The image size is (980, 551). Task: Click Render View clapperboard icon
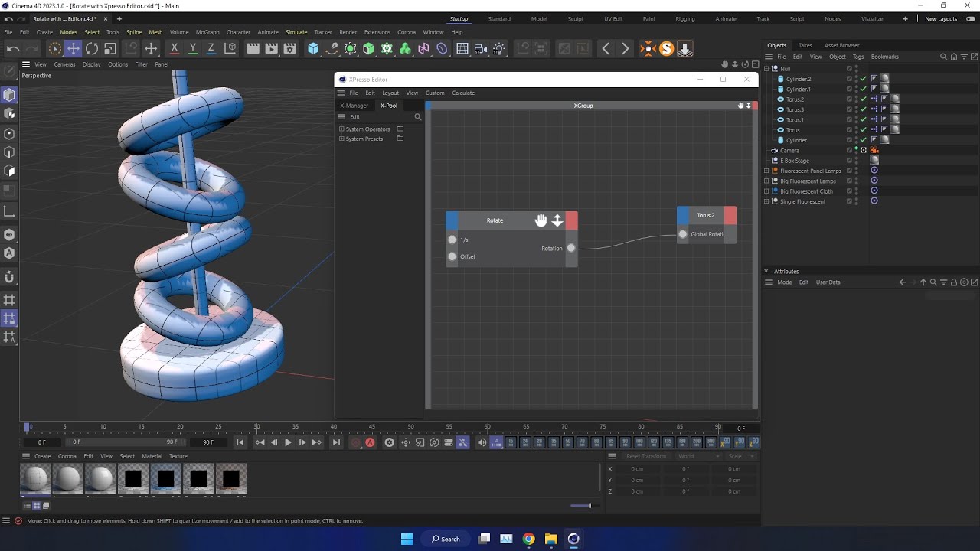(253, 49)
